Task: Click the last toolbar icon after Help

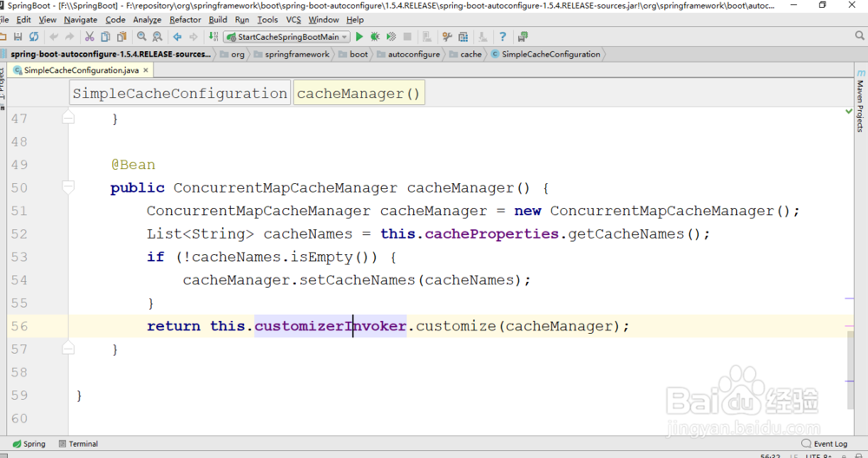Action: (x=523, y=36)
